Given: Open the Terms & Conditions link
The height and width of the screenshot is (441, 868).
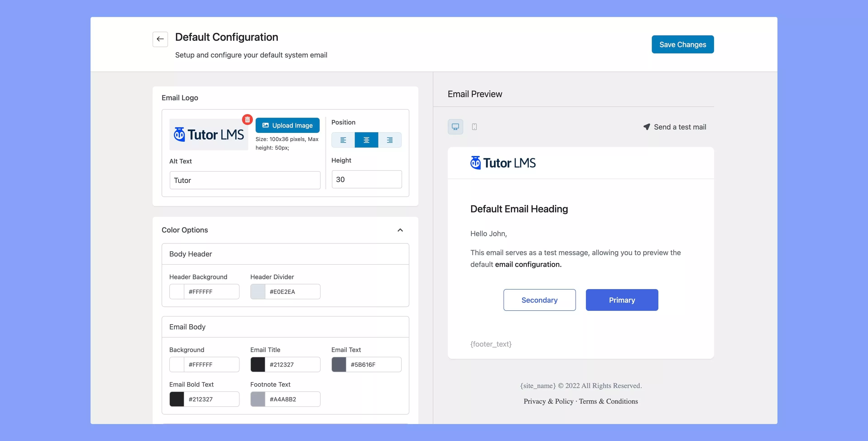Looking at the screenshot, I should [x=608, y=401].
